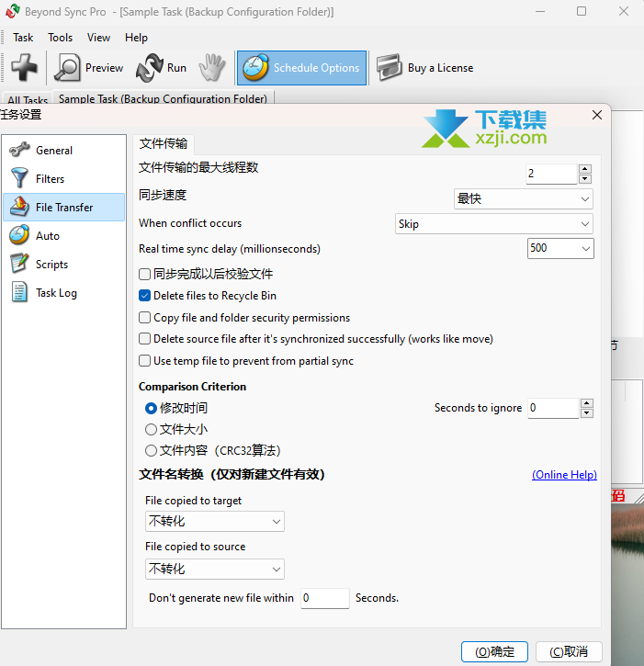Open the File copied to target dropdown

[215, 522]
